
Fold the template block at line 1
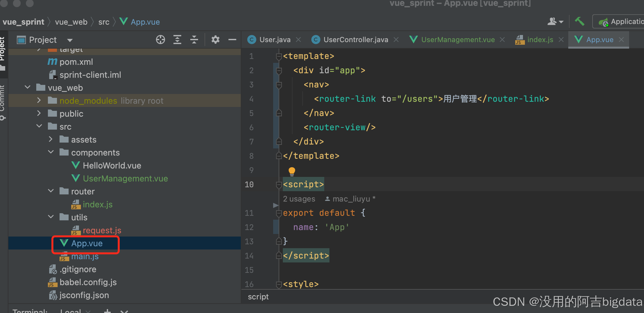(279, 56)
